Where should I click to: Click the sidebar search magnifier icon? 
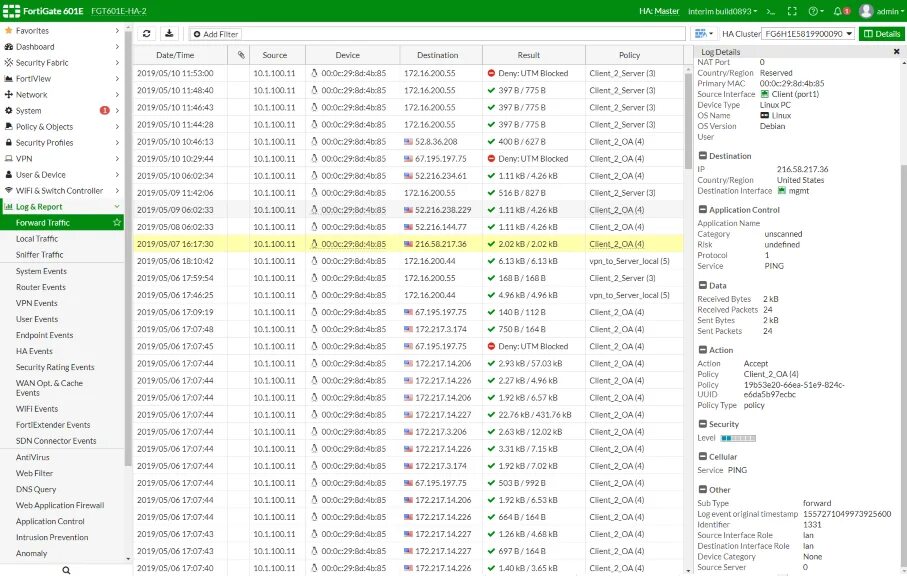click(66, 570)
